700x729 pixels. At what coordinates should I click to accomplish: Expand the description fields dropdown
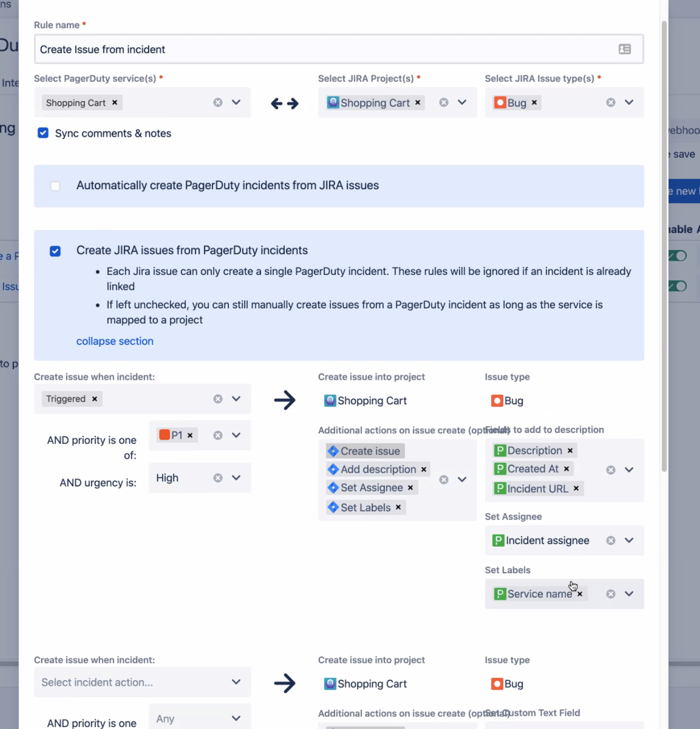point(629,470)
